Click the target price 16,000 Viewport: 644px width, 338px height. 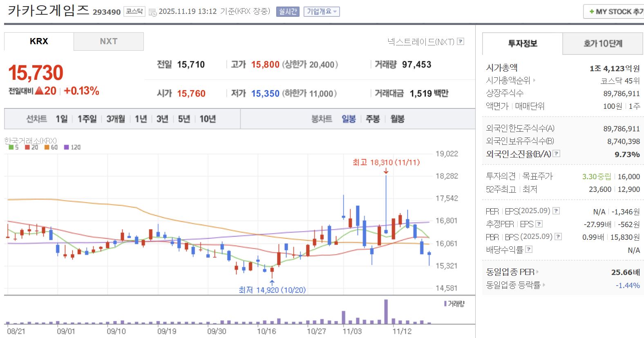point(629,176)
